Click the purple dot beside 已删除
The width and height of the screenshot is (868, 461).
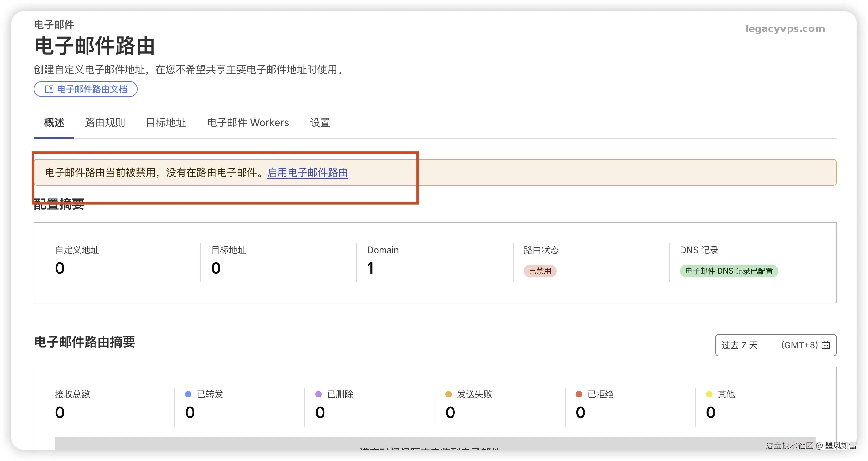point(318,394)
